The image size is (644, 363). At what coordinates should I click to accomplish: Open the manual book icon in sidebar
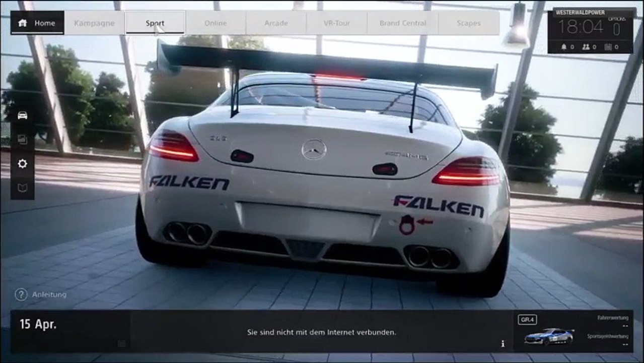point(22,188)
